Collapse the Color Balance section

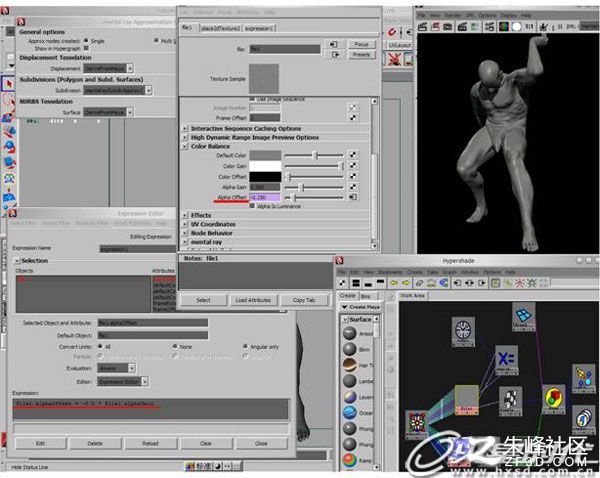185,146
